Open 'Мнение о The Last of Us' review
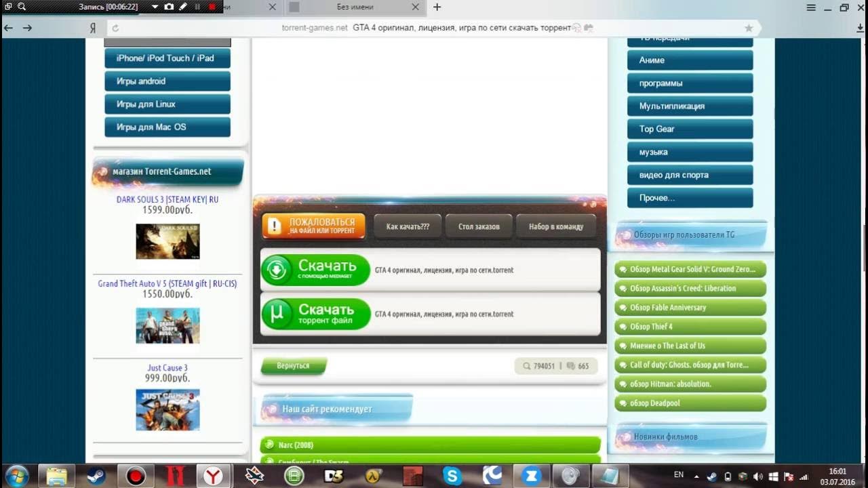 (690, 346)
